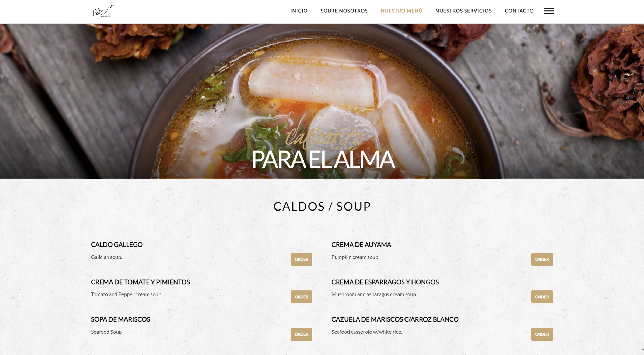The height and width of the screenshot is (355, 644).
Task: Click the SOPA DE MARISCOS title
Action: click(x=120, y=319)
